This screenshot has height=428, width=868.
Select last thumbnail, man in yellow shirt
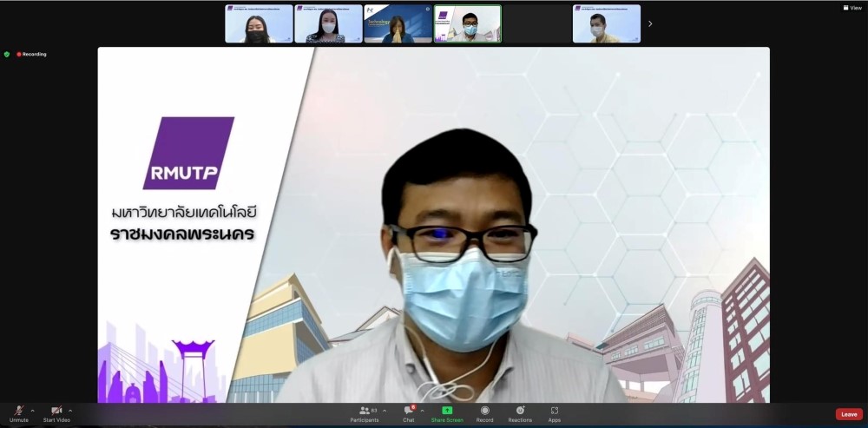coord(607,23)
